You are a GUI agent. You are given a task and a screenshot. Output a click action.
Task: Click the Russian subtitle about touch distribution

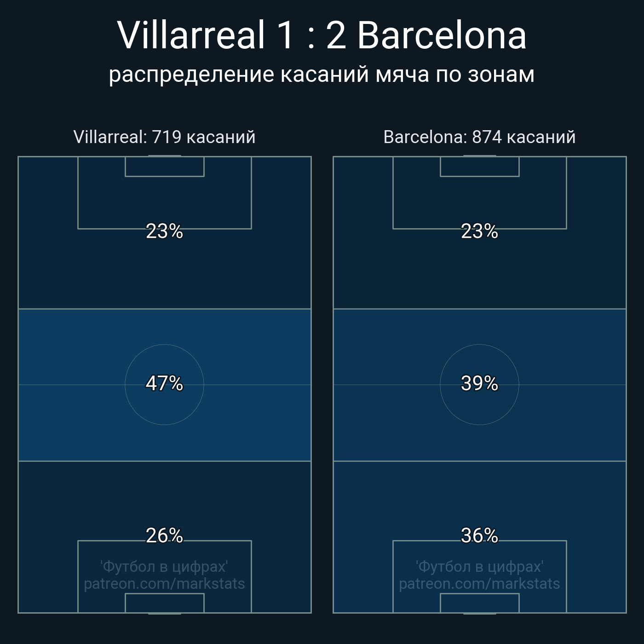tap(322, 75)
